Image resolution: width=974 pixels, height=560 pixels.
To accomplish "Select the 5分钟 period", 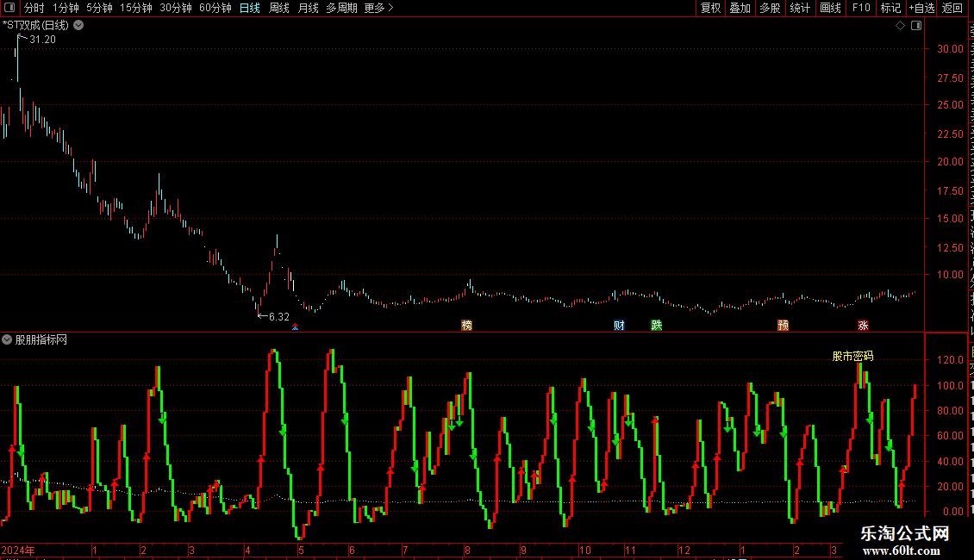I will tap(99, 8).
